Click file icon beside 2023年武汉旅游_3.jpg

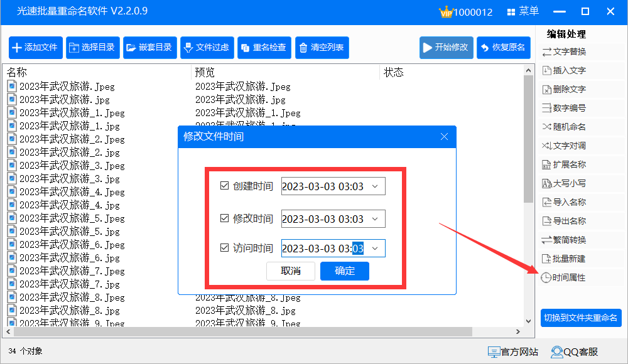(x=12, y=179)
